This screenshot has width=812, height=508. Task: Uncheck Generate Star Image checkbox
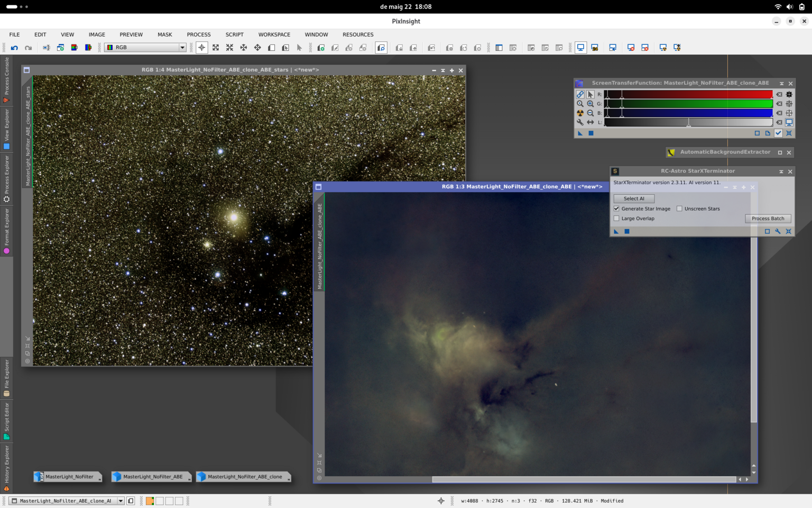pos(616,208)
